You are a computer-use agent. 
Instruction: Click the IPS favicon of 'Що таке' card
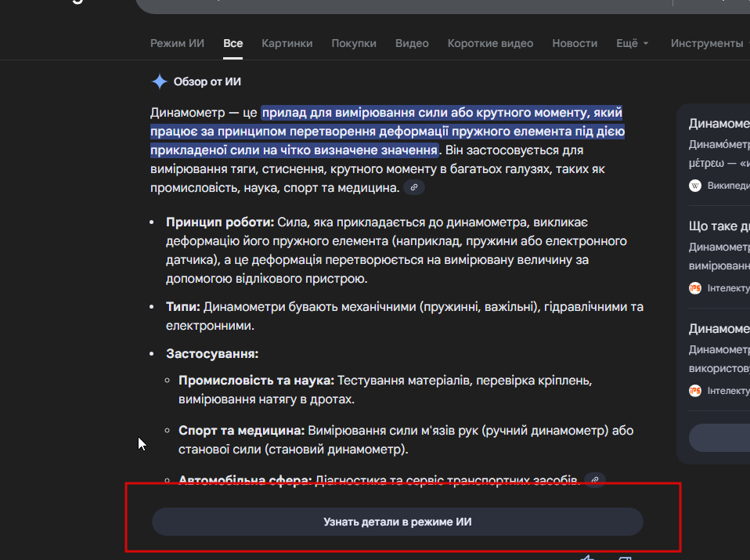pos(694,288)
